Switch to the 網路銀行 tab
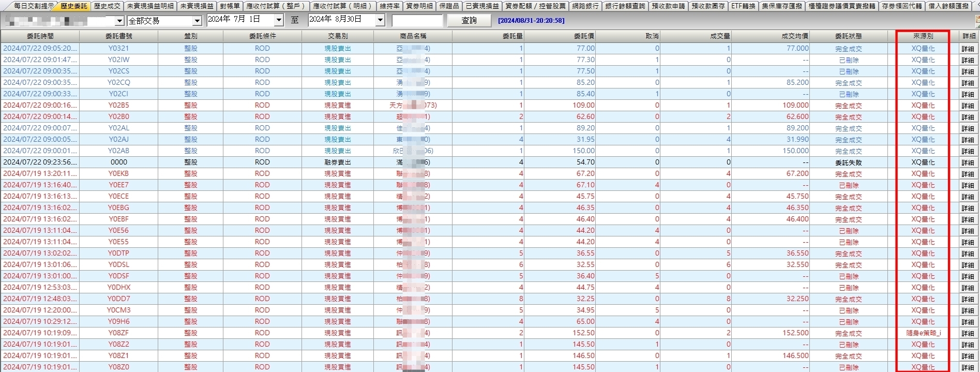The width and height of the screenshot is (980, 372). [585, 6]
